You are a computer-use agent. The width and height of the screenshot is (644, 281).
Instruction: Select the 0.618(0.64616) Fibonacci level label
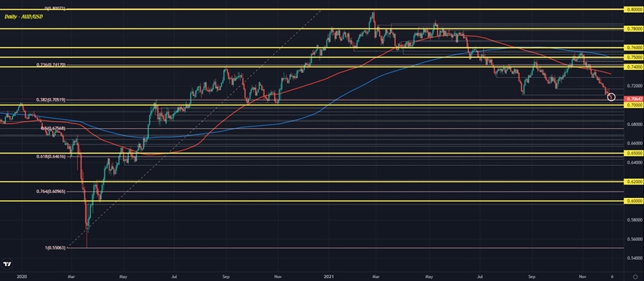pyautogui.click(x=51, y=157)
